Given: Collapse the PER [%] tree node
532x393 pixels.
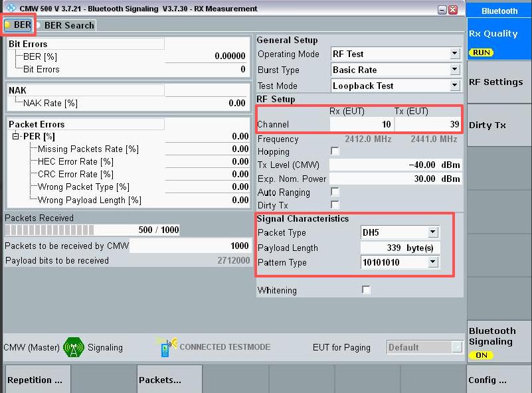Looking at the screenshot, I should (15, 136).
